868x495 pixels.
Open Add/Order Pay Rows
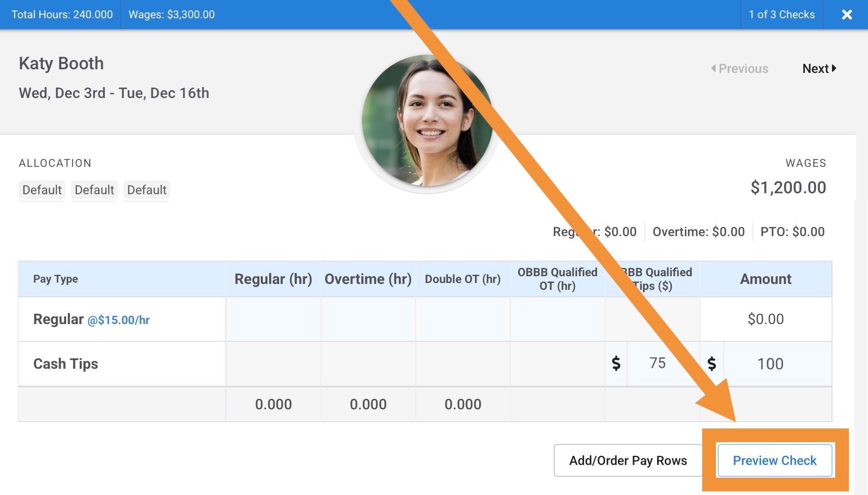click(x=628, y=460)
